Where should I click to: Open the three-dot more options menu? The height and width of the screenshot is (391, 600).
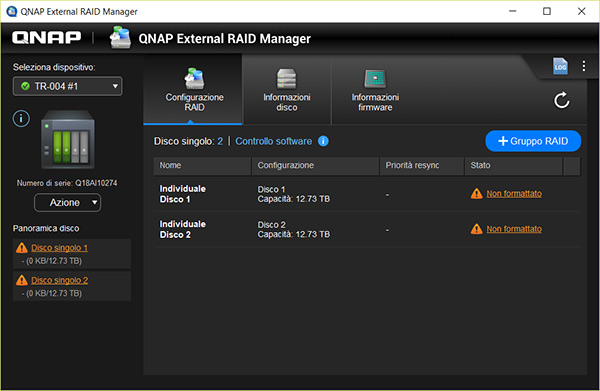pos(584,66)
